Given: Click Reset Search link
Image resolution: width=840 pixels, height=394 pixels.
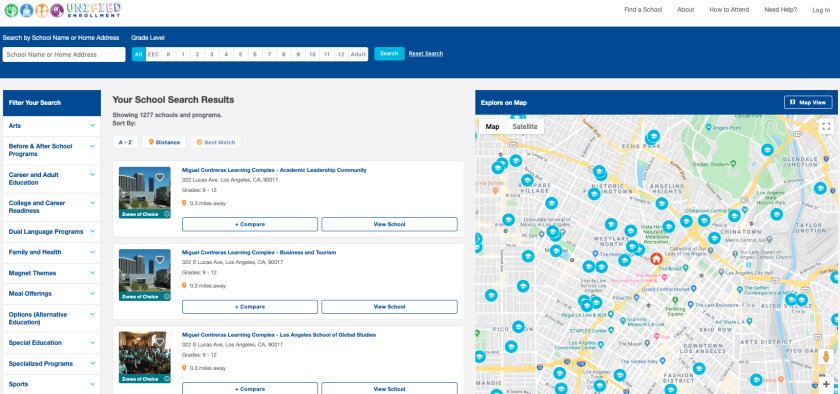Looking at the screenshot, I should click(x=426, y=54).
